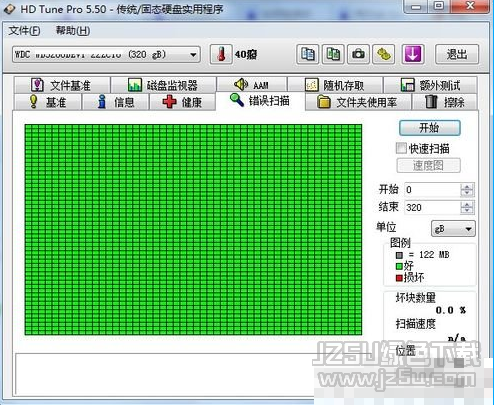The image size is (494, 405).
Task: Click the camera save screenshot icon
Action: pyautogui.click(x=358, y=54)
